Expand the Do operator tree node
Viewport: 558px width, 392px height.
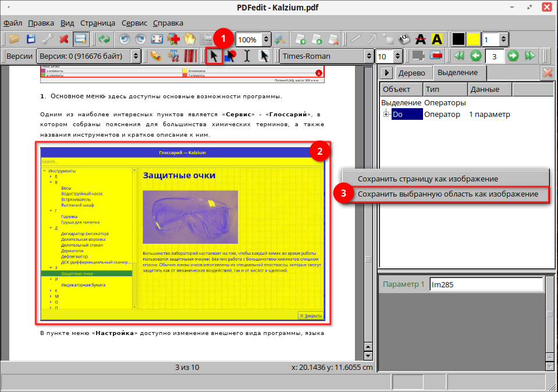[x=386, y=115]
